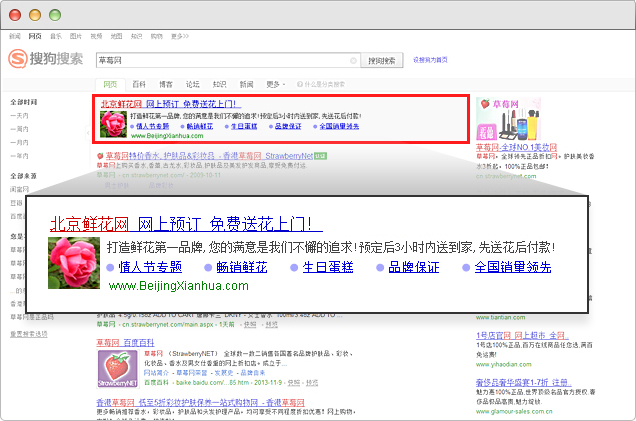The width and height of the screenshot is (636, 421).
Task: Clear search text with the X icon
Action: (x=353, y=60)
